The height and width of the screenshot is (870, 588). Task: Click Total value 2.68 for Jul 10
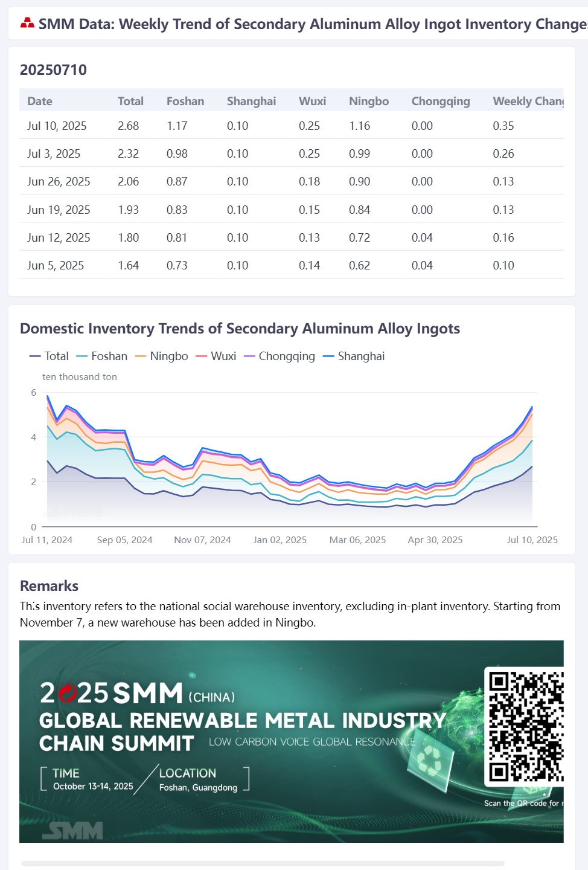coord(128,126)
